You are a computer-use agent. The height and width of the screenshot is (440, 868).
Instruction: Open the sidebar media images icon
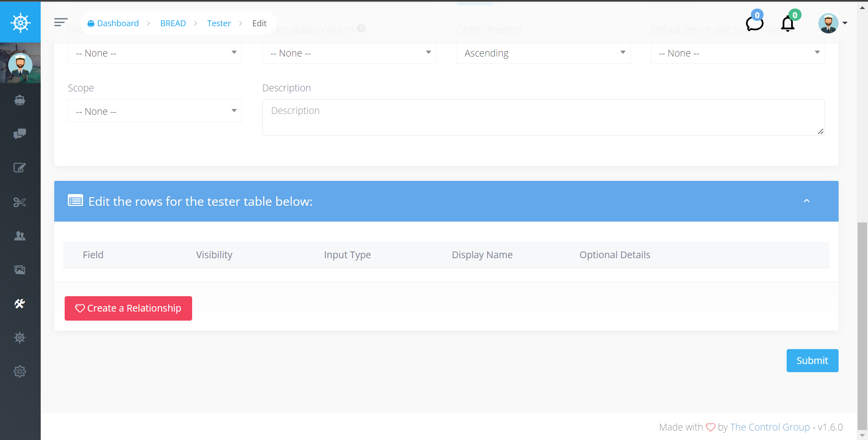click(20, 270)
